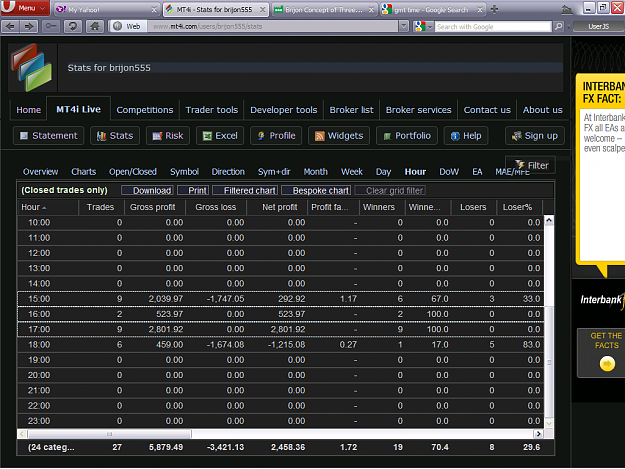Click the Clear grid filter button
This screenshot has width=625, height=469.
pos(390,190)
